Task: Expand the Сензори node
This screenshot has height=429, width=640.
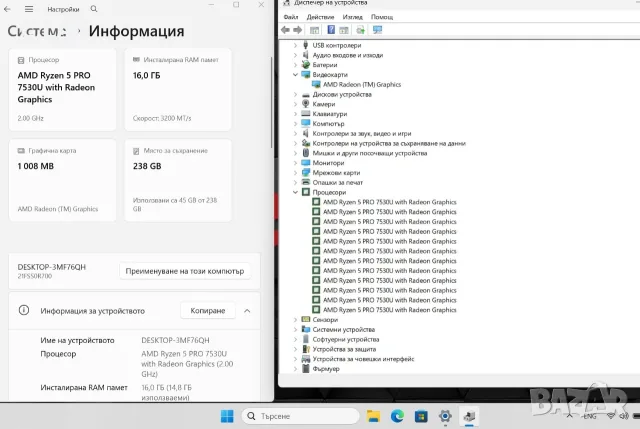Action: tap(295, 320)
